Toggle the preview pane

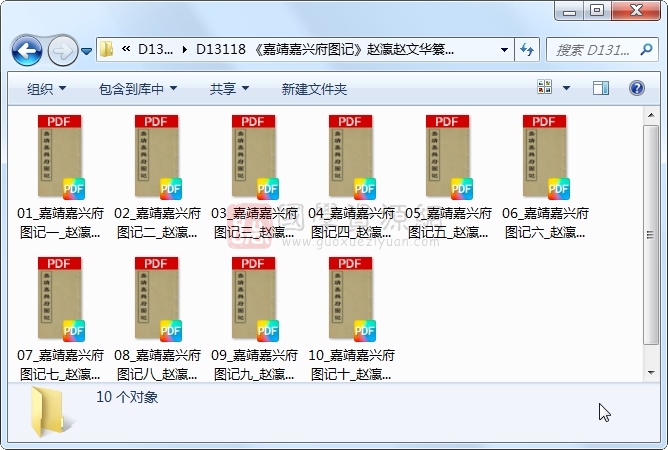pyautogui.click(x=601, y=88)
